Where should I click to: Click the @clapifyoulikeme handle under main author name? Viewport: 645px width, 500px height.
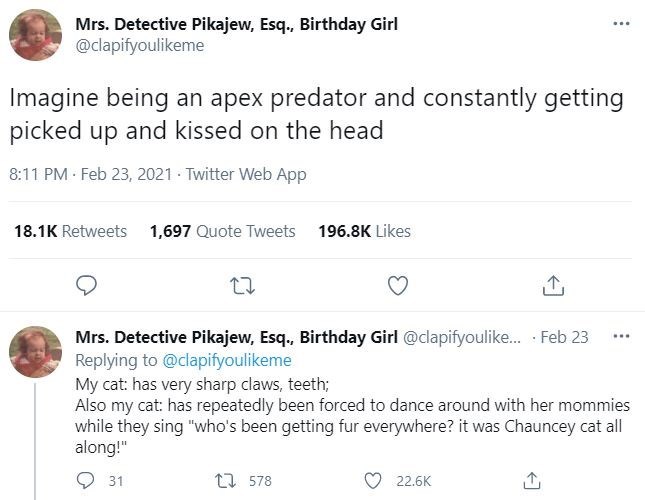click(x=139, y=45)
